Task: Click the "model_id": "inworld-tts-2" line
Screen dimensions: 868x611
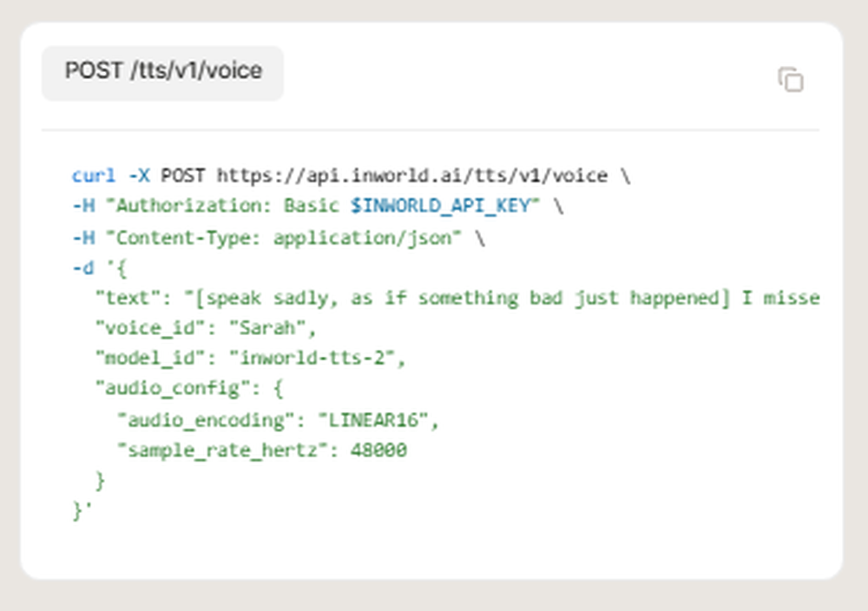Action: [250, 358]
